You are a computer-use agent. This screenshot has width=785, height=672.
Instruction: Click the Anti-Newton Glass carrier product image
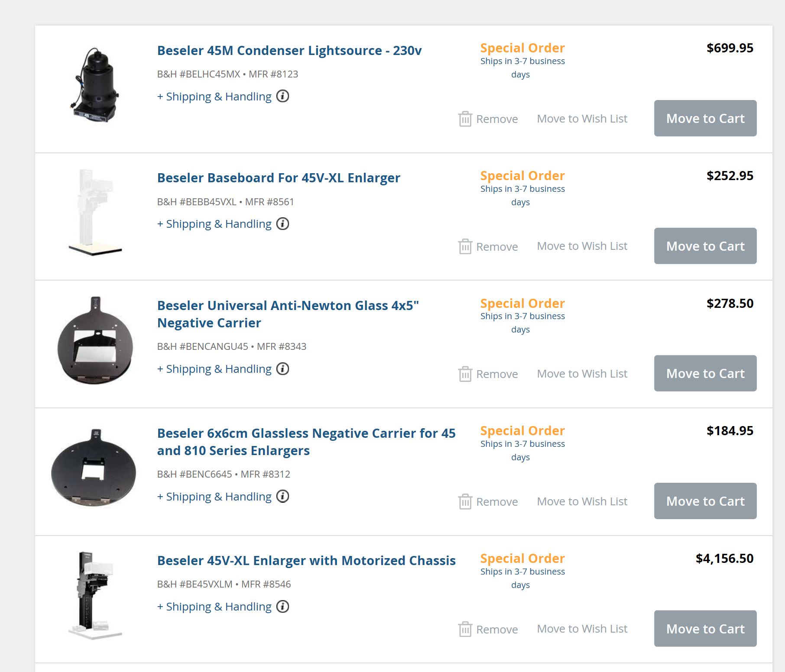click(x=95, y=340)
